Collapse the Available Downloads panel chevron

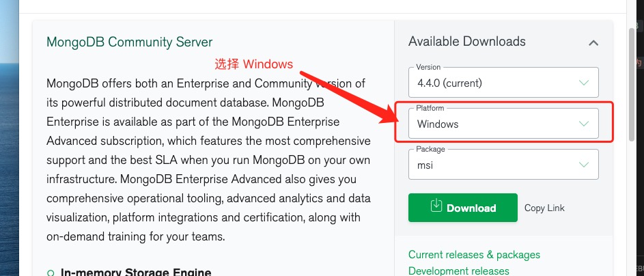click(593, 43)
